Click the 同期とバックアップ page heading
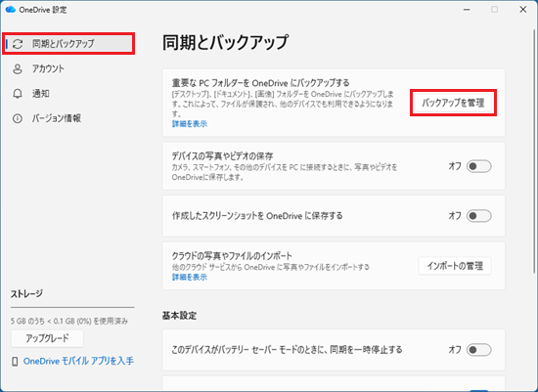 [225, 43]
